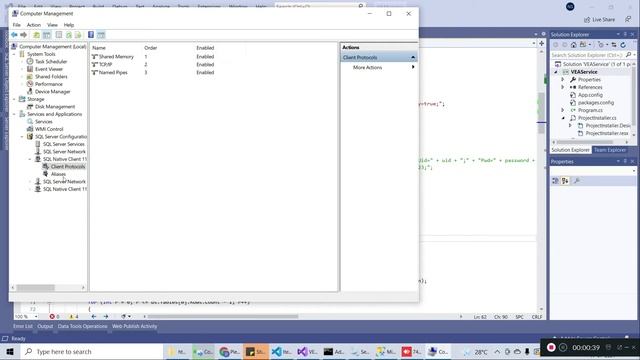The width and height of the screenshot is (640, 360).
Task: Toggle the Show/Hide Action Pane toolbar icon
Action: pos(101,35)
